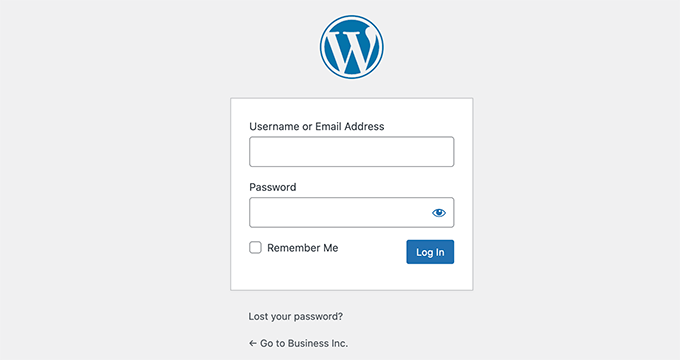Click the white W inside the logo
Screen dimensions: 680x360
(x=350, y=51)
